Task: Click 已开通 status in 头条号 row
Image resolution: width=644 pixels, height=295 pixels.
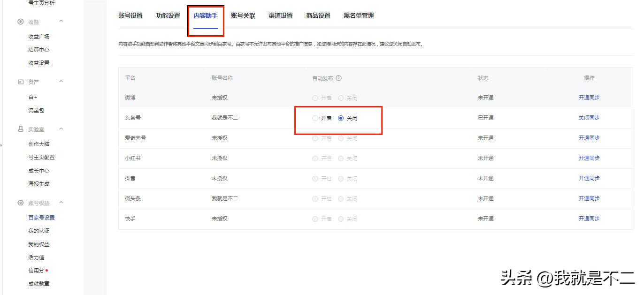Action: coord(486,118)
